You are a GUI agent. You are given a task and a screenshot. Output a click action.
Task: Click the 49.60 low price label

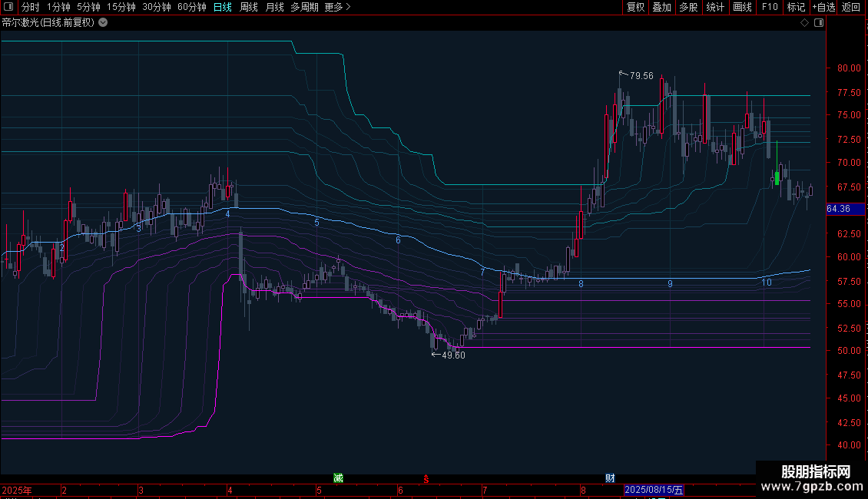[452, 355]
